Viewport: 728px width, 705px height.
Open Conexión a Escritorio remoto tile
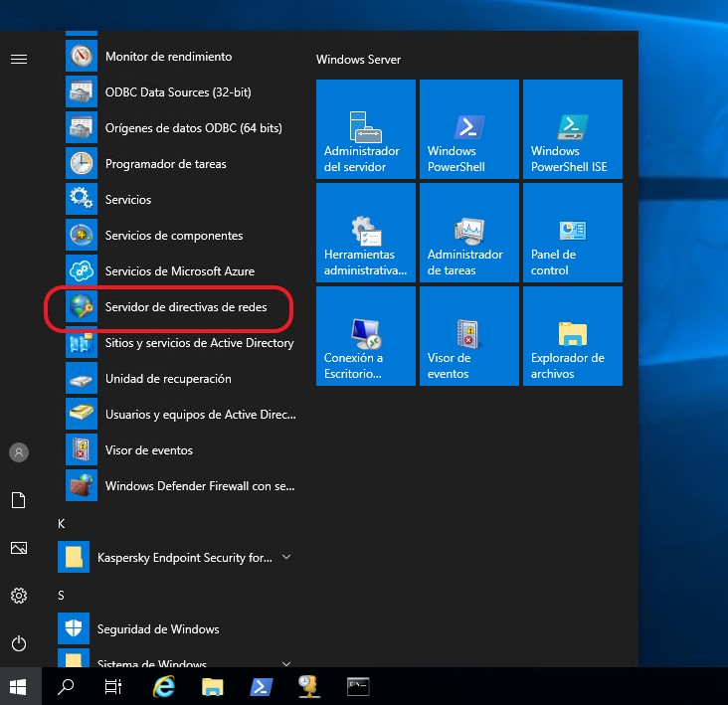click(366, 336)
